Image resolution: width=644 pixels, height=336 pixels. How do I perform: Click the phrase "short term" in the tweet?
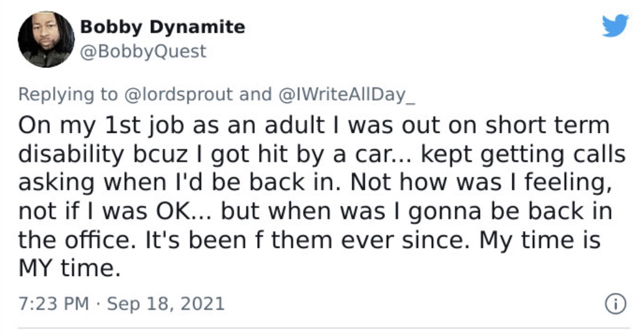click(547, 125)
